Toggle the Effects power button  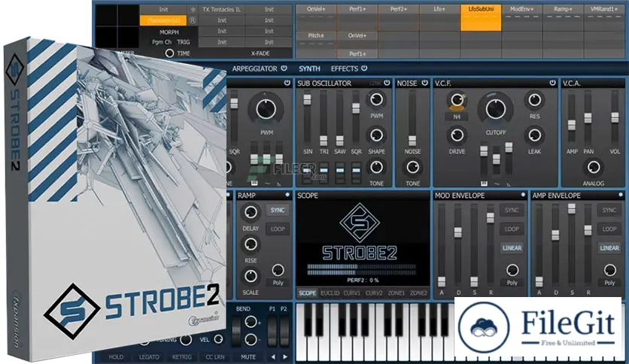click(x=364, y=68)
